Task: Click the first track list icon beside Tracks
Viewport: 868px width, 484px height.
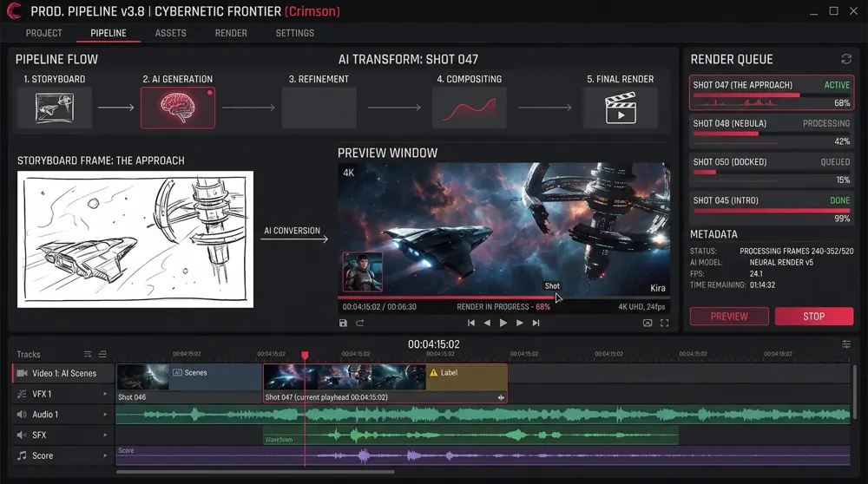Action: tap(88, 354)
